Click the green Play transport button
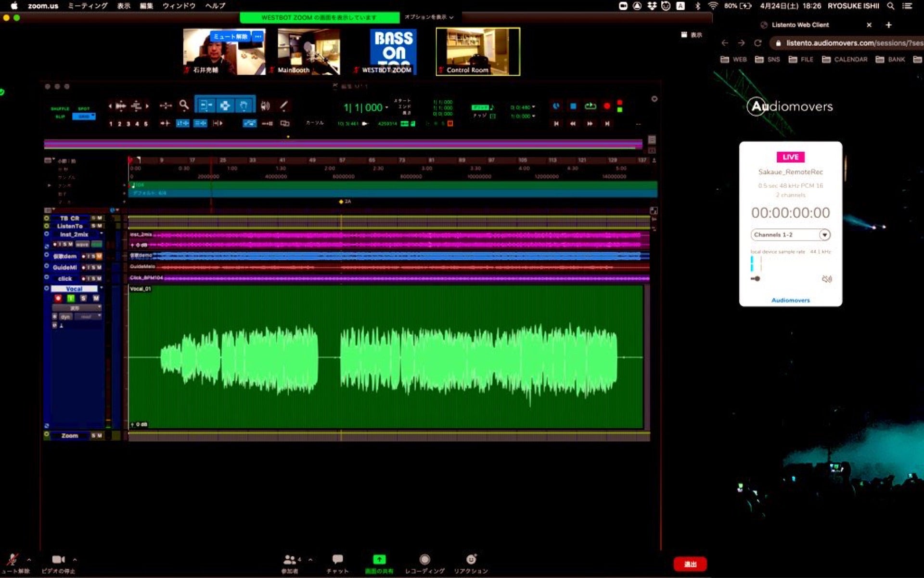The height and width of the screenshot is (578, 924). coord(590,106)
